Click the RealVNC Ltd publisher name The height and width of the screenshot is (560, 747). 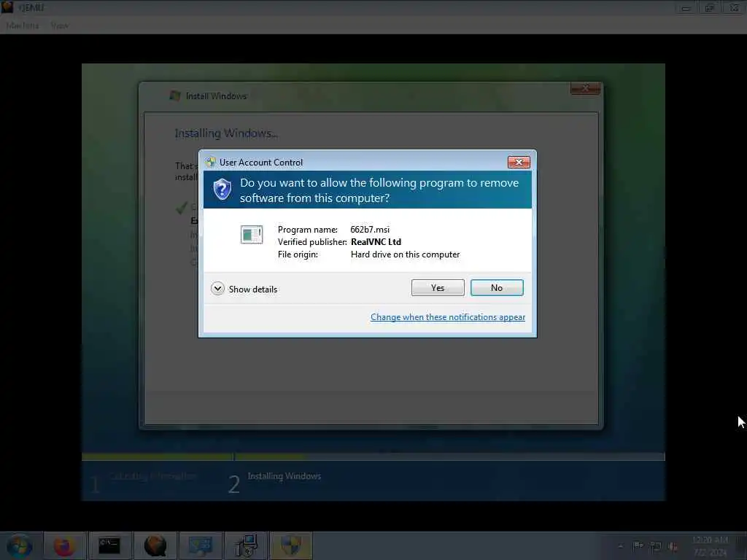point(376,242)
